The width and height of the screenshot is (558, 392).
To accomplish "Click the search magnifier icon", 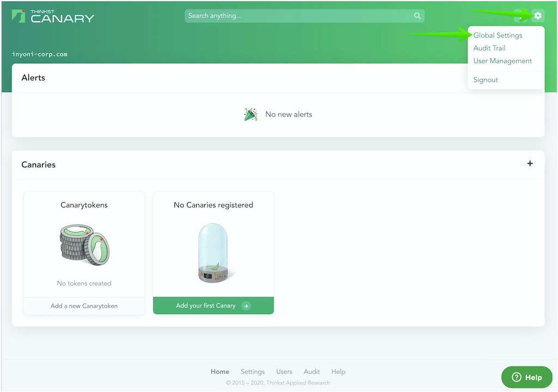I will point(417,16).
